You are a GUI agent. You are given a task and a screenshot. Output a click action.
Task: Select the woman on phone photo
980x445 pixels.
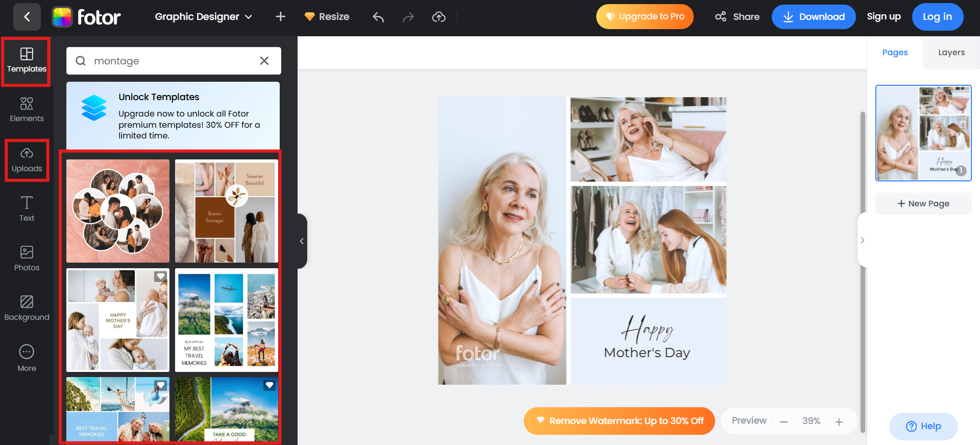point(648,139)
